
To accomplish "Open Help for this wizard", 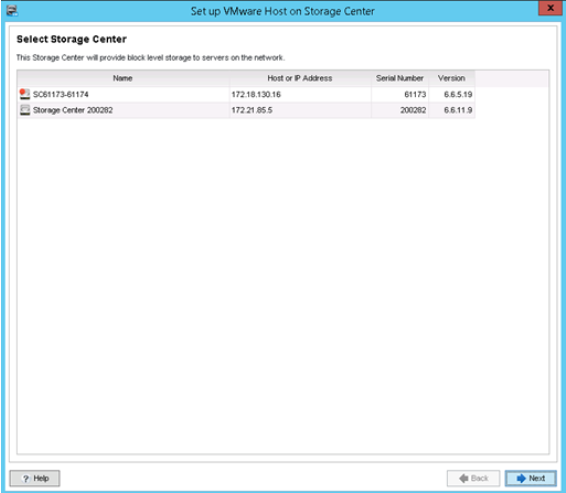I will pyautogui.click(x=35, y=478).
